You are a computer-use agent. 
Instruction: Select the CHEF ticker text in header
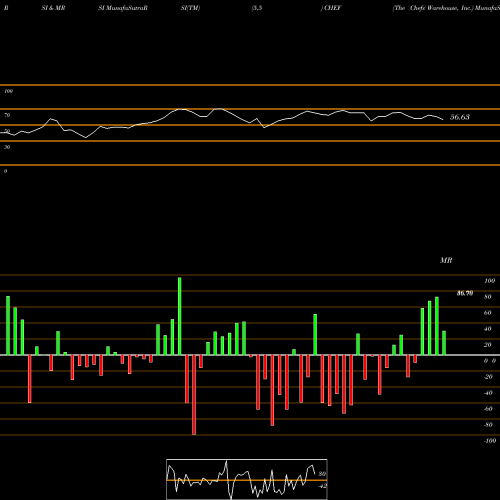(332, 8)
